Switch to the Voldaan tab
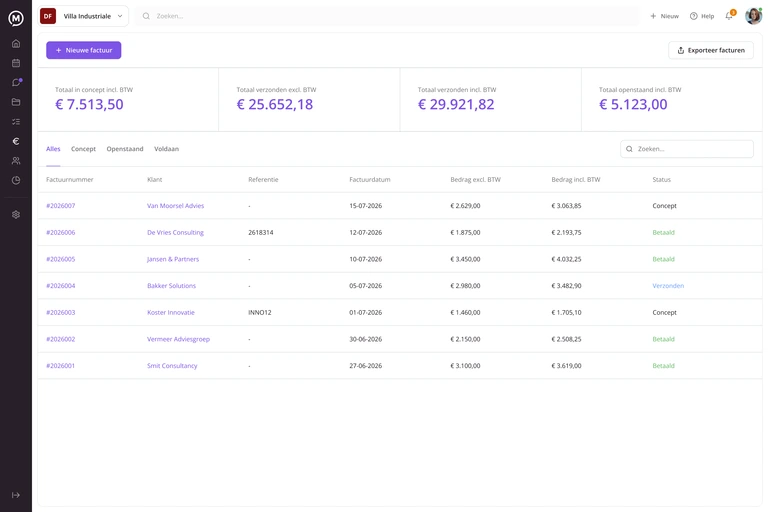The width and height of the screenshot is (768, 512). (167, 149)
